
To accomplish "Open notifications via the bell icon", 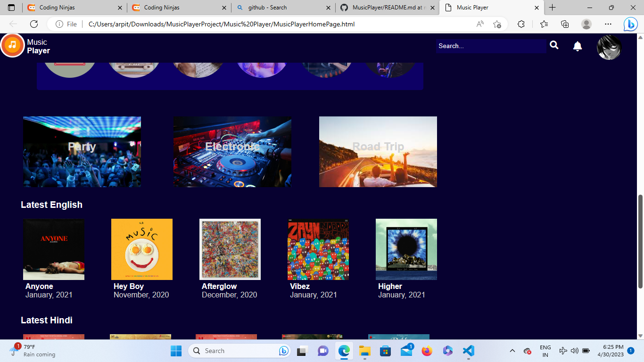I will point(577,46).
